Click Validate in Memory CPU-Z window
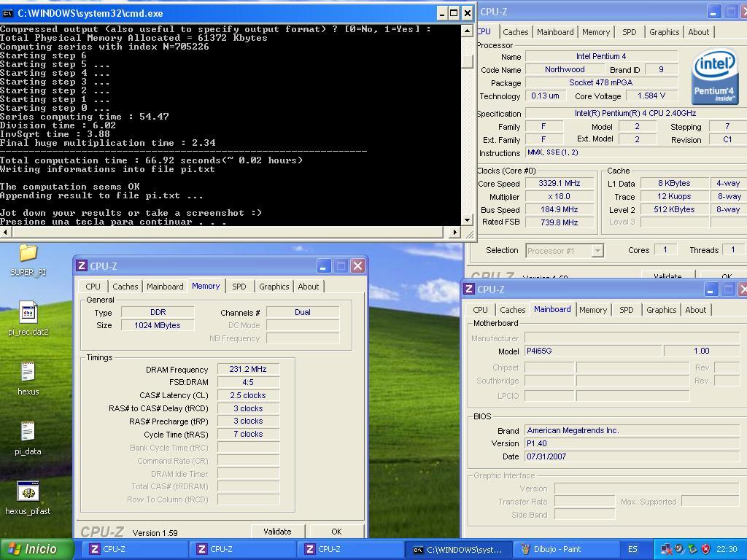 277,532
